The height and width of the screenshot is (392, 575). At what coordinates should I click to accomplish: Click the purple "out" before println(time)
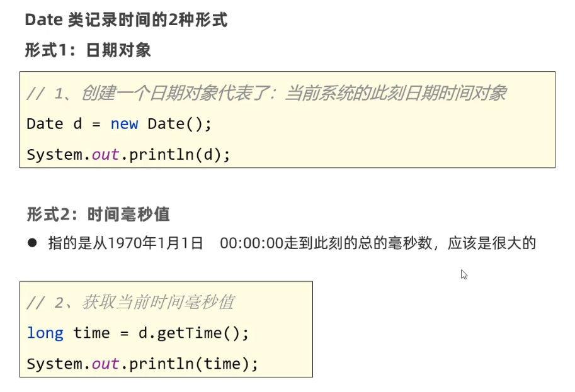coord(105,364)
